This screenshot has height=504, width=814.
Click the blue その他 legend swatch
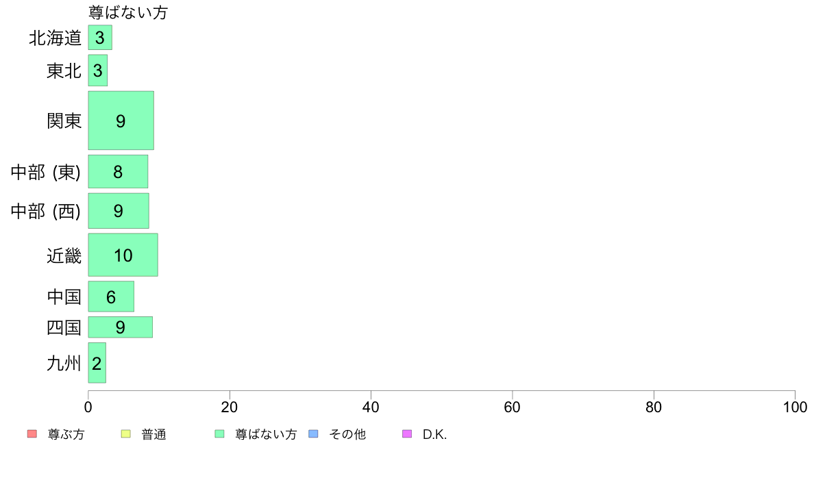point(314,434)
